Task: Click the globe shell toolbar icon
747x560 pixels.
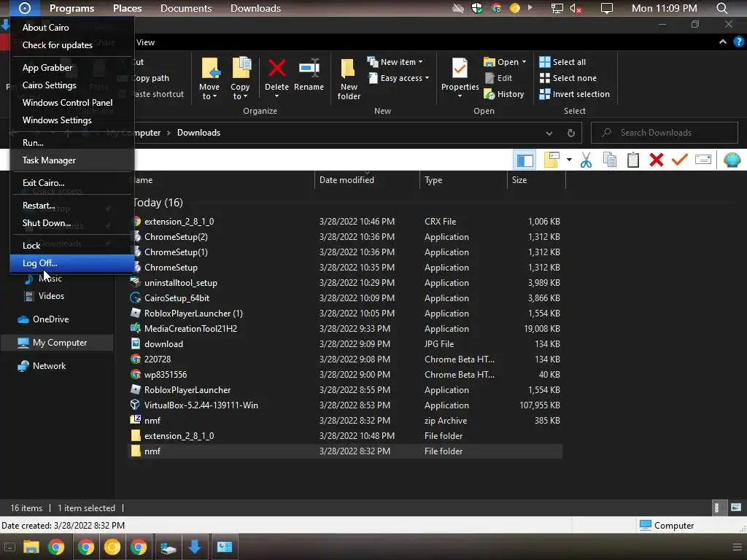Action: click(732, 160)
